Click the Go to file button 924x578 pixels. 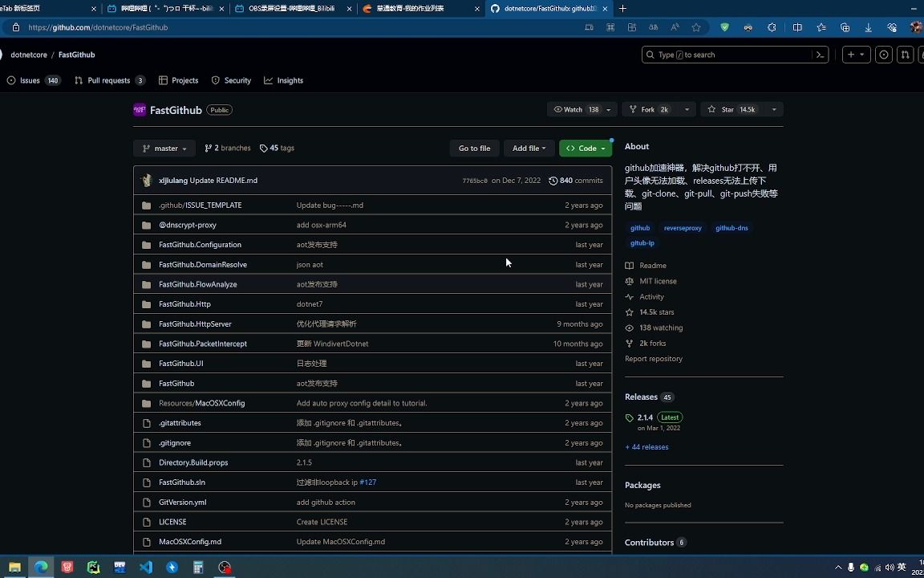(474, 149)
